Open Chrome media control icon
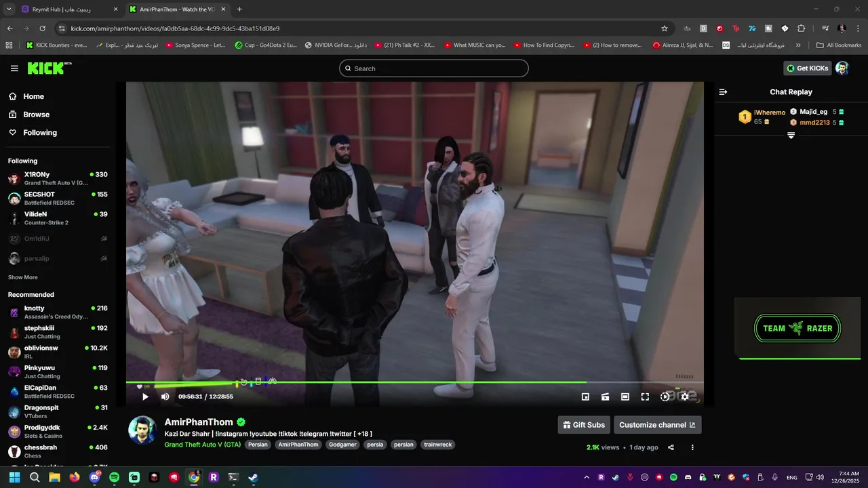This screenshot has width=868, height=488. coord(825,28)
